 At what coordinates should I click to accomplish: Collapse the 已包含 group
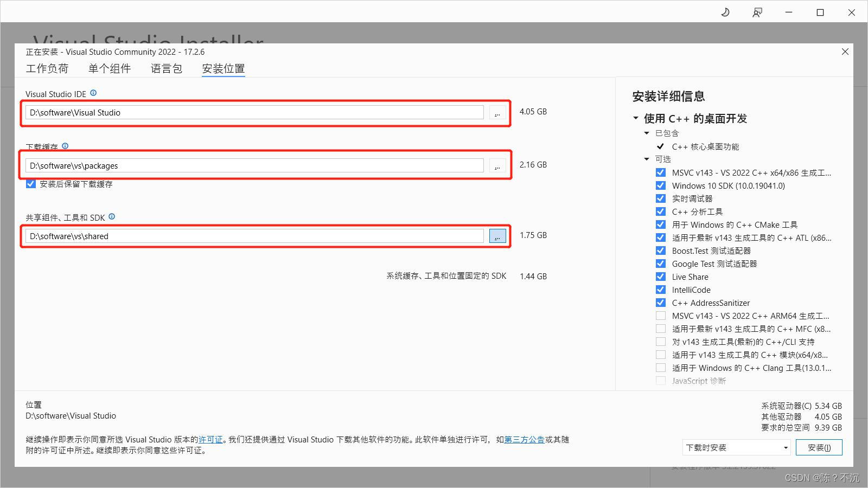(x=647, y=133)
